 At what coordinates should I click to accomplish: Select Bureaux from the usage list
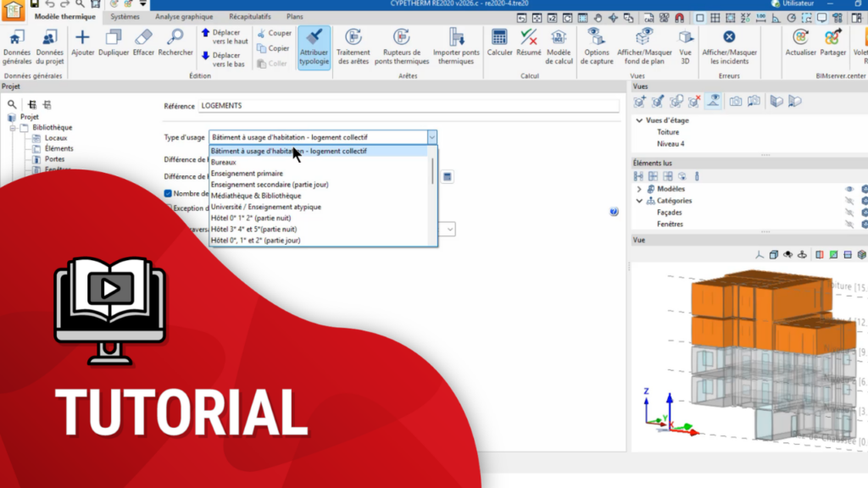[x=224, y=162]
